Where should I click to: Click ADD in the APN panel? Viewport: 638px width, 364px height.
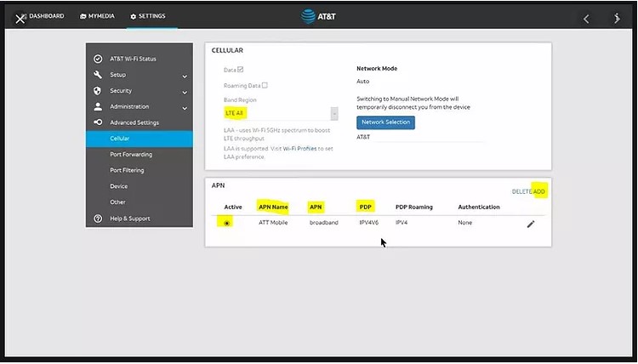point(539,191)
